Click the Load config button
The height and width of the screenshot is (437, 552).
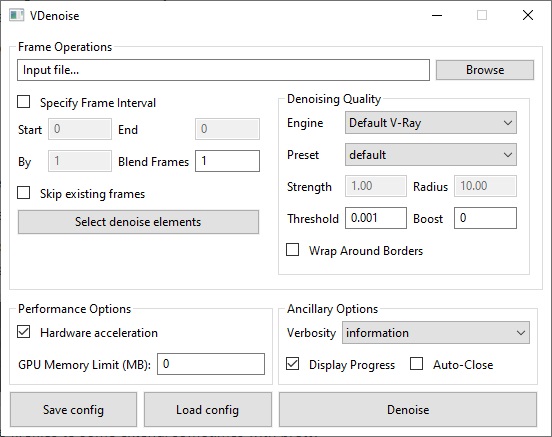click(x=208, y=410)
